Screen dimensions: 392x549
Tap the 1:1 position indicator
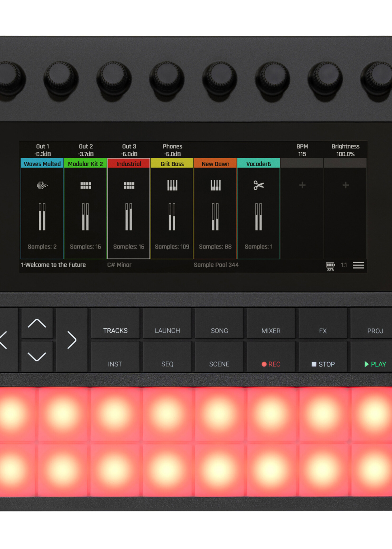point(344,265)
